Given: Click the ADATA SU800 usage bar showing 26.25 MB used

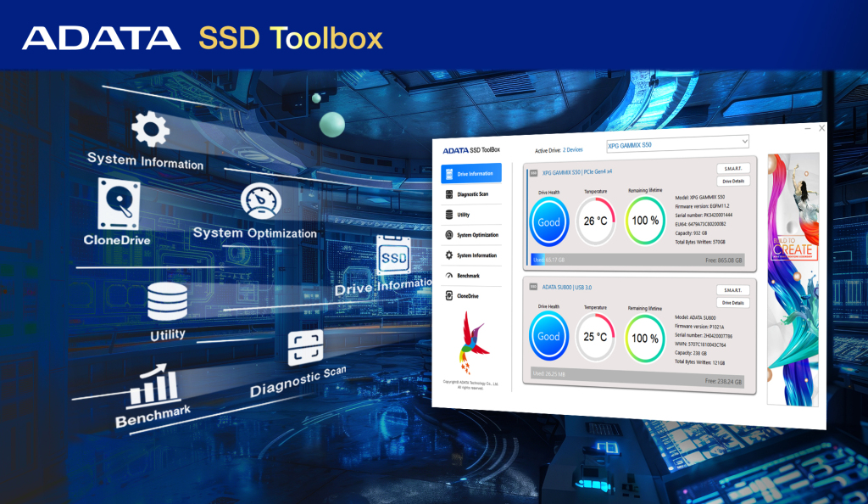Looking at the screenshot, I should click(x=637, y=378).
